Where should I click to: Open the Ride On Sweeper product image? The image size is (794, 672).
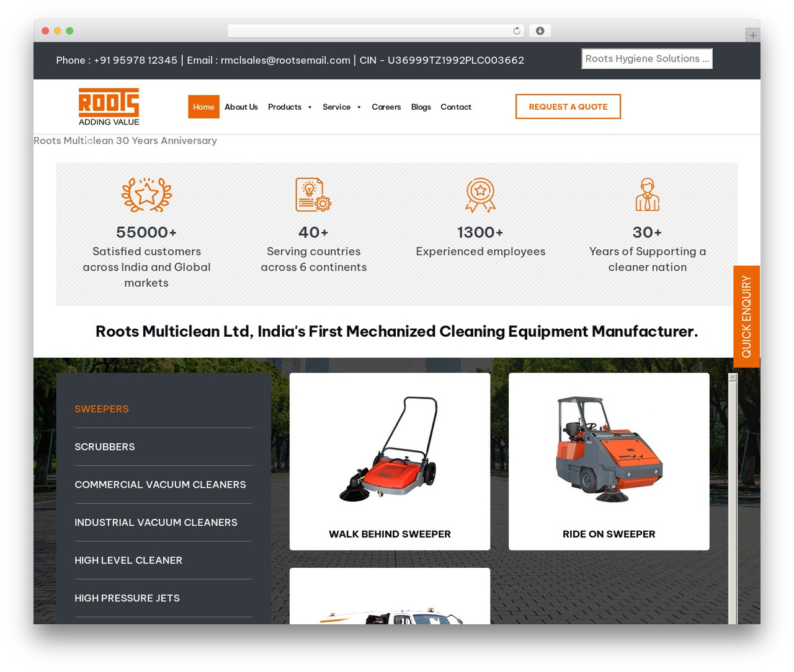609,449
